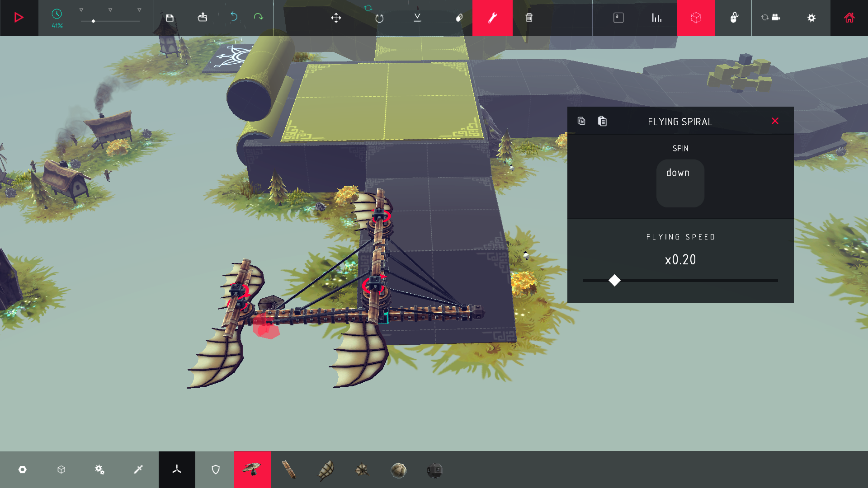Click the save machine icon
This screenshot has height=488, width=868.
pos(170,18)
